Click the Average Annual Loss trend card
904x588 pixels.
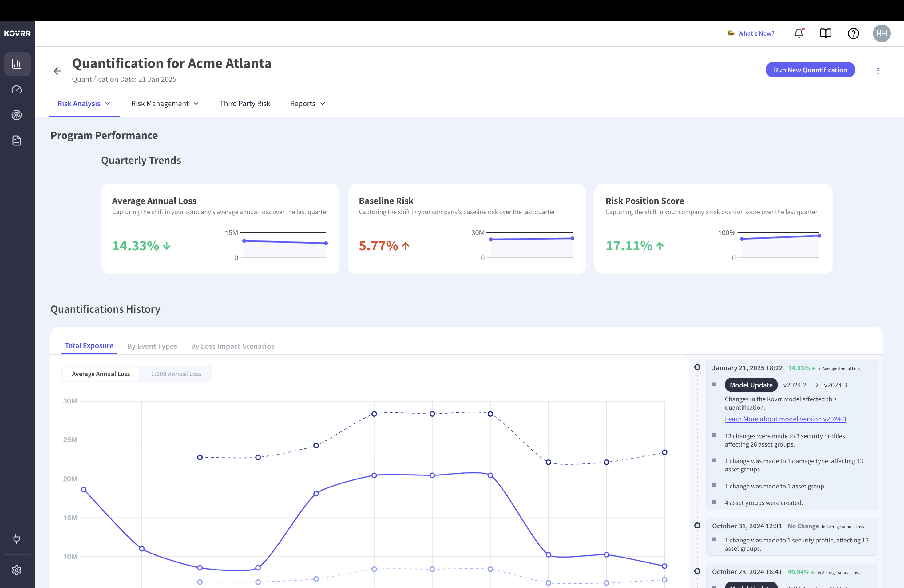[220, 229]
